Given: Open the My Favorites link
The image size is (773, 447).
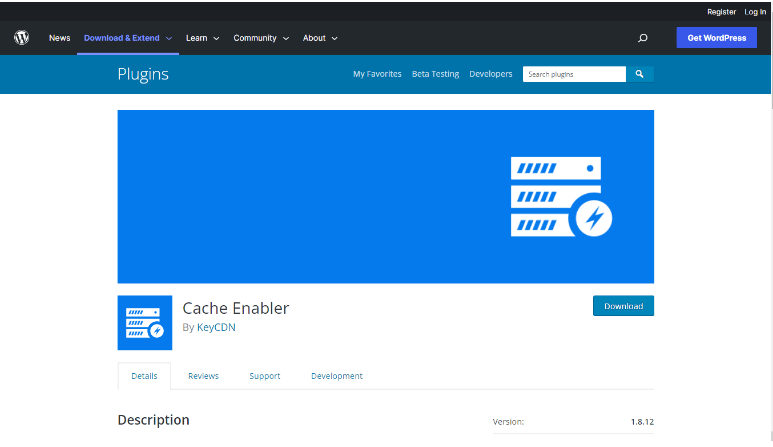Looking at the screenshot, I should point(377,74).
